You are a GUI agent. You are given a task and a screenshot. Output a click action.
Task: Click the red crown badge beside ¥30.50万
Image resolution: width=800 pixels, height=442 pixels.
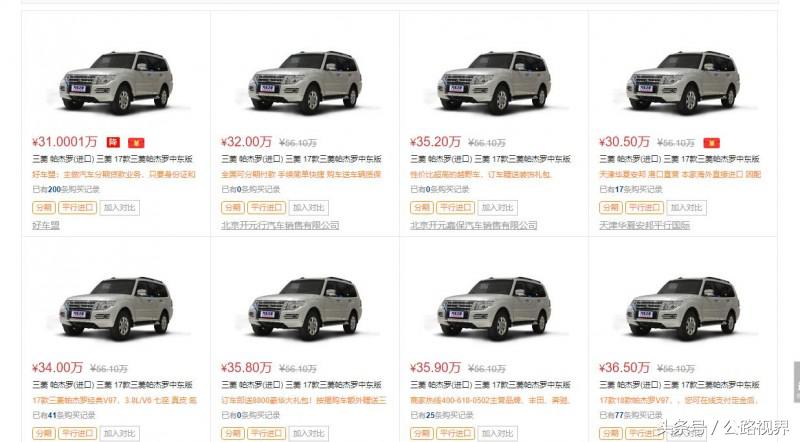711,142
